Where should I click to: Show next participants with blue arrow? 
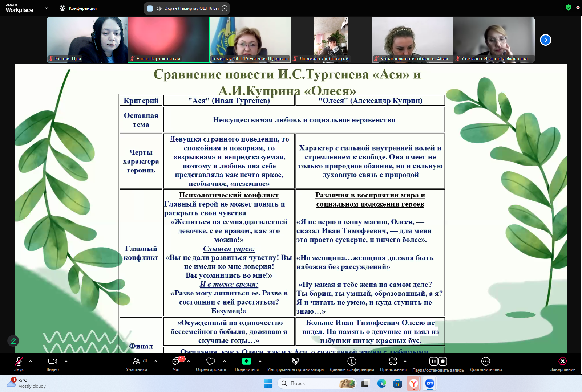point(546,40)
